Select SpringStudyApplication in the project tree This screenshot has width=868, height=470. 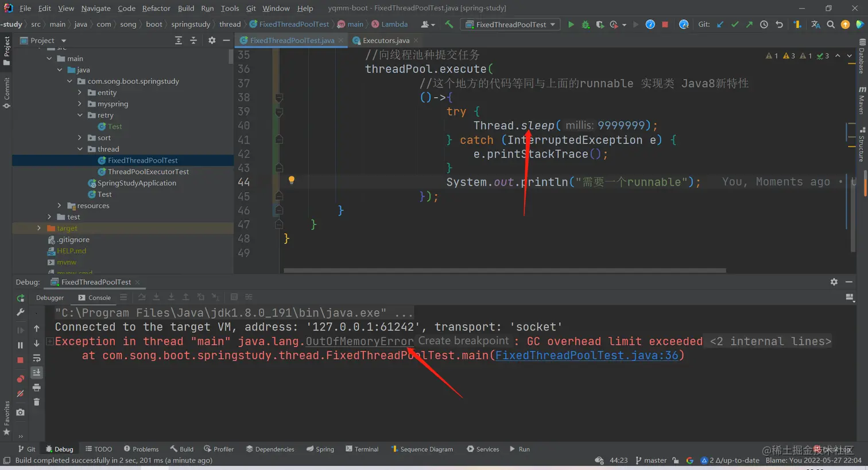137,183
